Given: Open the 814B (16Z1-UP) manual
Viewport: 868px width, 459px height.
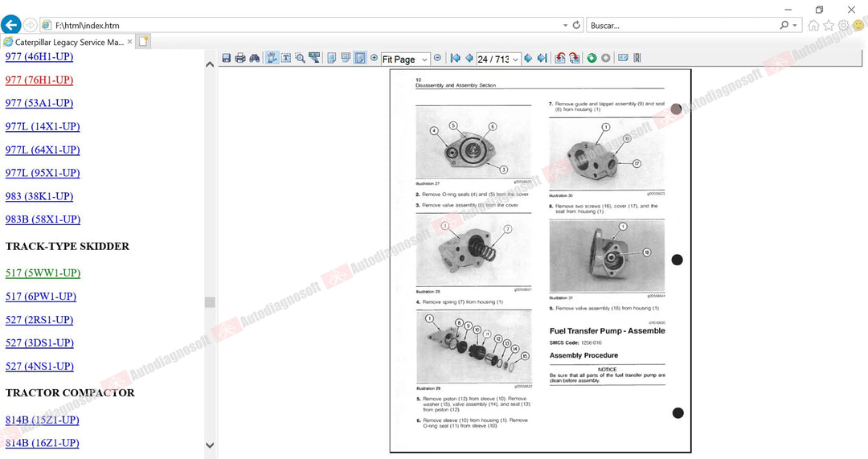Looking at the screenshot, I should coord(42,443).
